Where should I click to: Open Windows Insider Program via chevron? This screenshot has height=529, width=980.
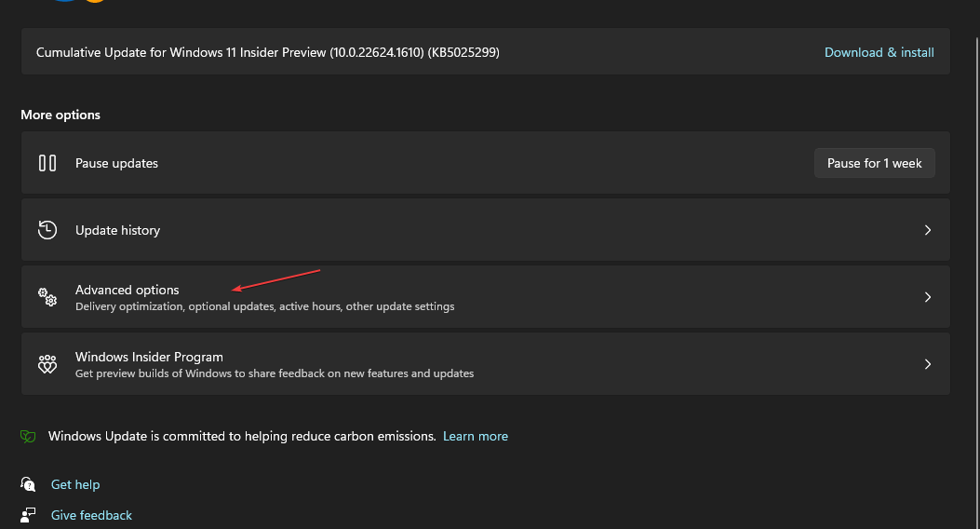point(928,364)
